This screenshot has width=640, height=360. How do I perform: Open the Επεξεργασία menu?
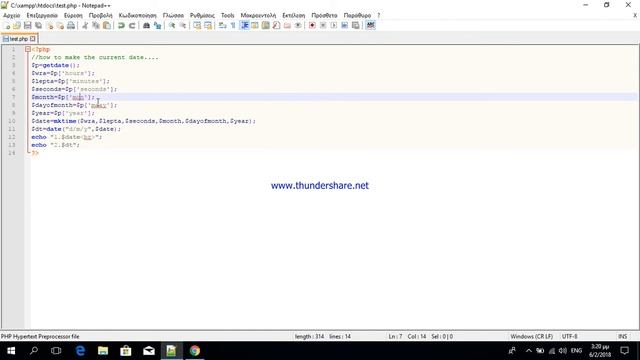pos(42,15)
